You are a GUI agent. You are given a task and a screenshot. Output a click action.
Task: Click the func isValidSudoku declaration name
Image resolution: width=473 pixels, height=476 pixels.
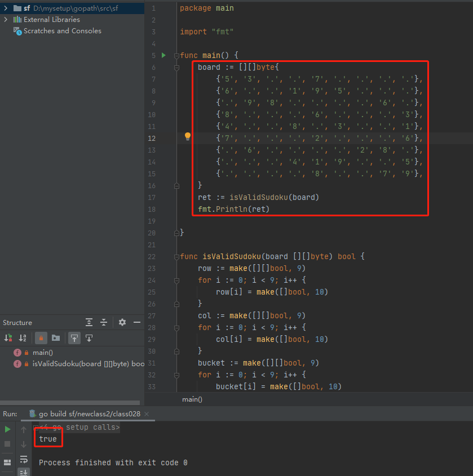pyautogui.click(x=232, y=256)
